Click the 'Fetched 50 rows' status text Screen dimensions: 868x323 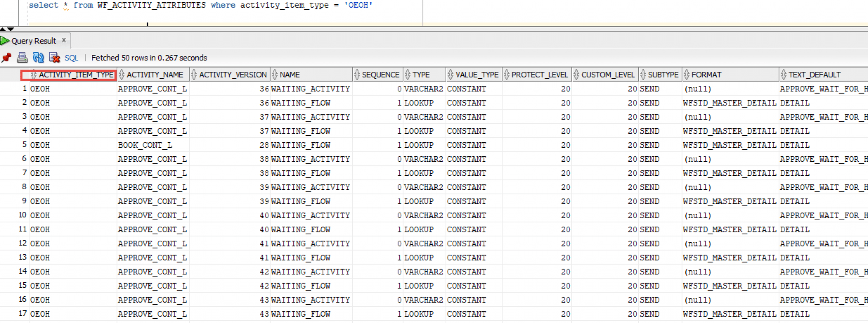[149, 58]
